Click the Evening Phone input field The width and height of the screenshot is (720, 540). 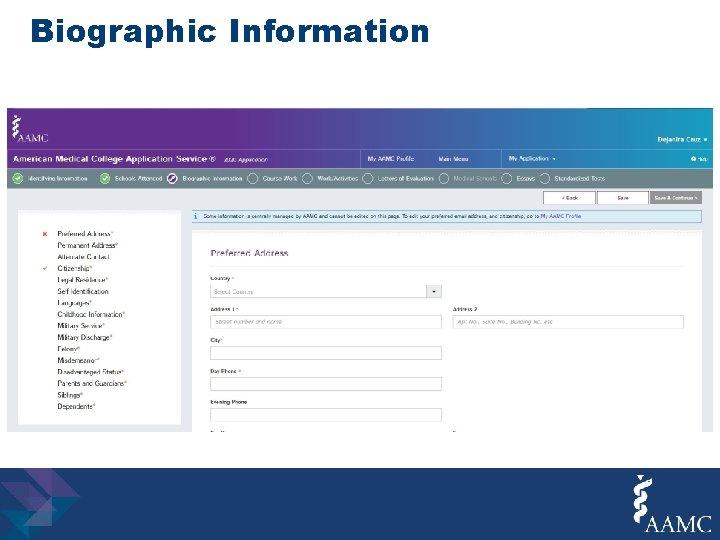326,415
